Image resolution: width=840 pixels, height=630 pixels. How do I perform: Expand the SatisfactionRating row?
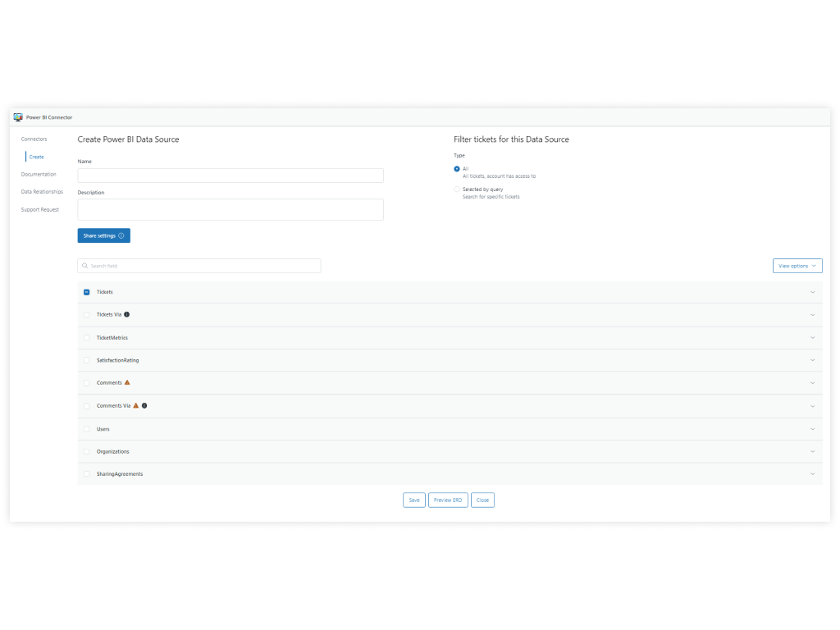tap(812, 359)
